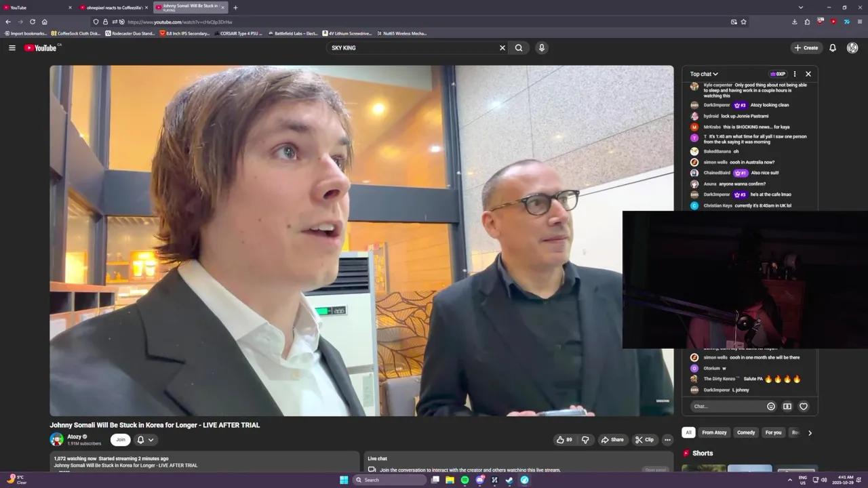Show more filter chips with arrow
The height and width of the screenshot is (488, 868).
(x=810, y=432)
